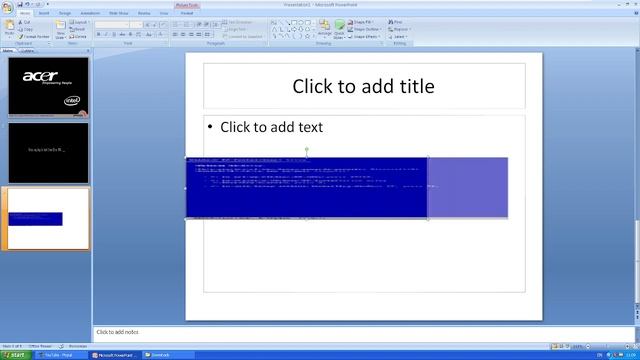Align text left
The height and width of the screenshot is (360, 640).
point(175,35)
